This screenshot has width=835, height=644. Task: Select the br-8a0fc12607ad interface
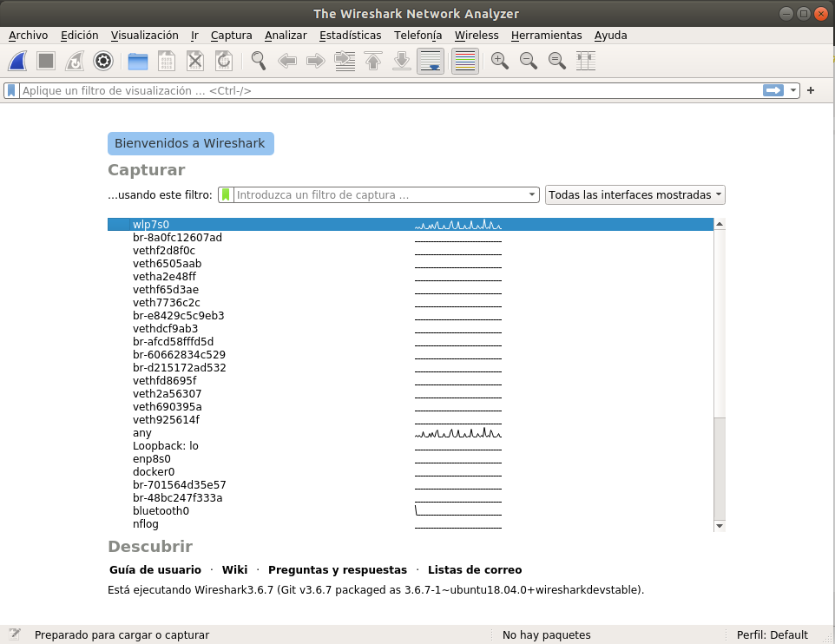point(410,238)
